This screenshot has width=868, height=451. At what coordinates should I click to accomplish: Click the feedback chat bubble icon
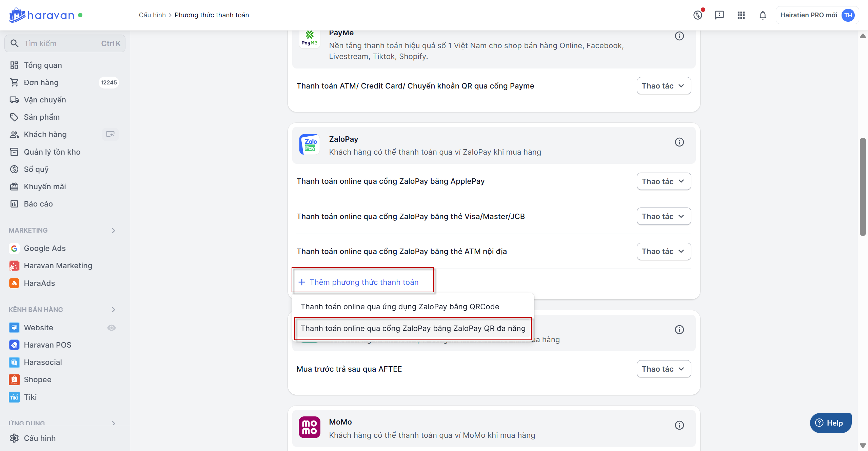[x=719, y=15]
